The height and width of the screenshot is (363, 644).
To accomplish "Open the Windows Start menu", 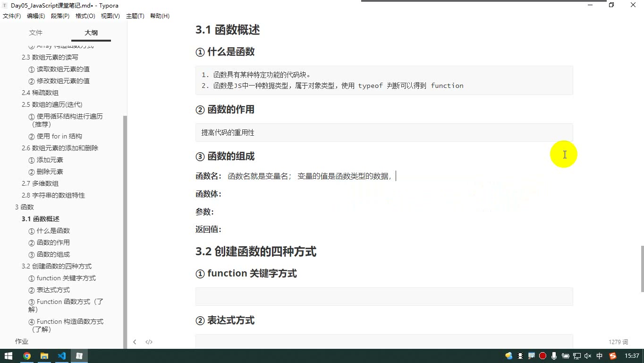I will (x=8, y=356).
